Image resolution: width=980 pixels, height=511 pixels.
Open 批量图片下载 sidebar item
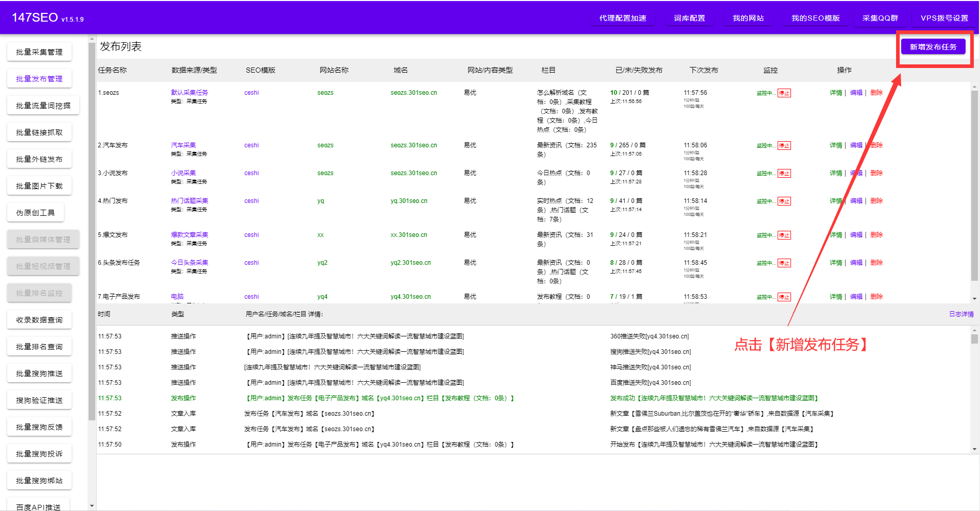point(39,186)
